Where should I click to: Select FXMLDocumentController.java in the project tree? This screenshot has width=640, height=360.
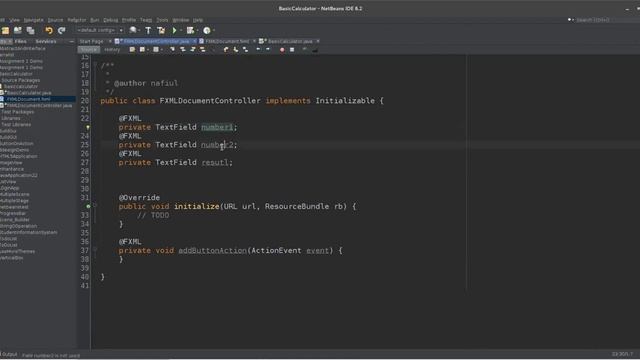(x=39, y=106)
